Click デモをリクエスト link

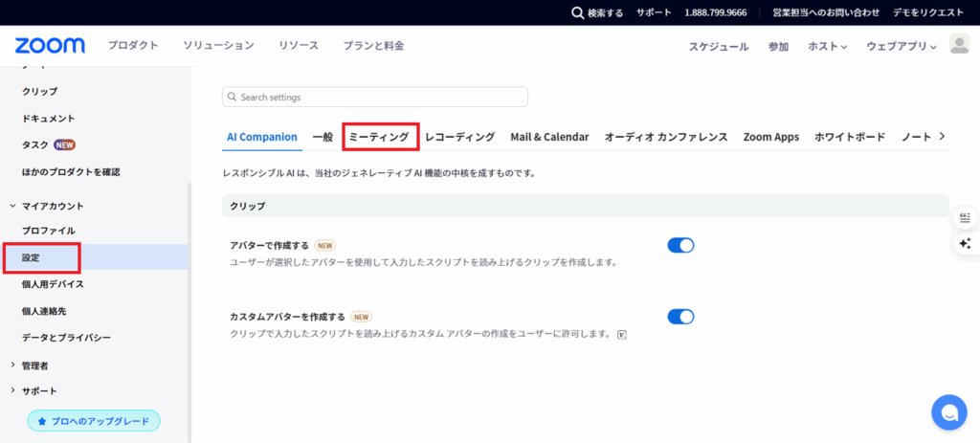(x=928, y=12)
